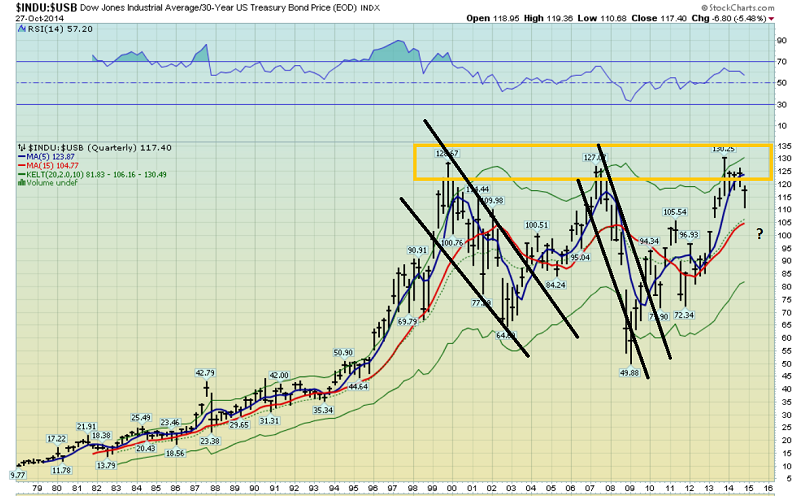Viewport: 800px width, 496px height.
Task: Click the 125 mark on price axis
Action: (784, 171)
